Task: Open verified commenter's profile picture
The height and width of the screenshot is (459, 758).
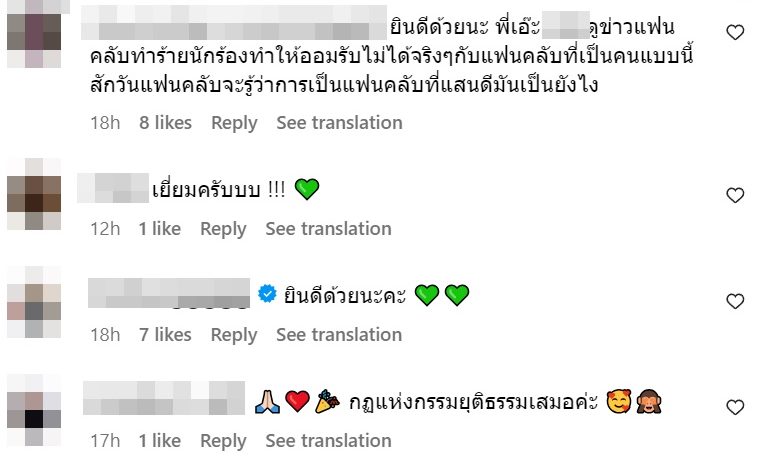Action: click(34, 301)
